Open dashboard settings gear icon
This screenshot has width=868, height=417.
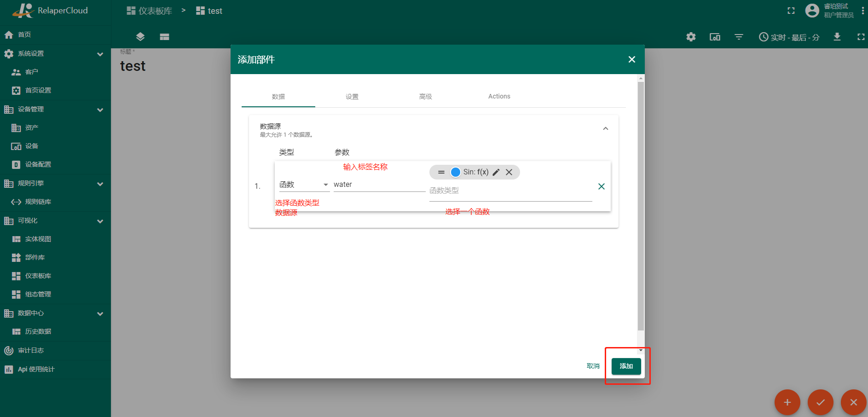pos(691,37)
